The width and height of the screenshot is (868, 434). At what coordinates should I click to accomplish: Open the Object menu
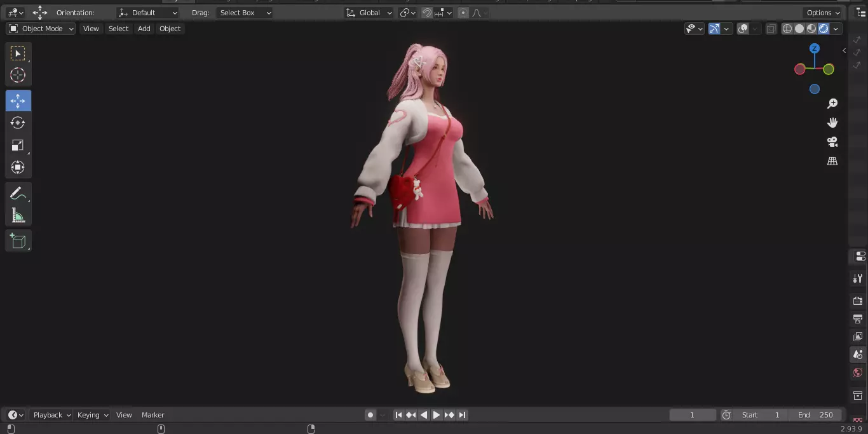point(170,29)
